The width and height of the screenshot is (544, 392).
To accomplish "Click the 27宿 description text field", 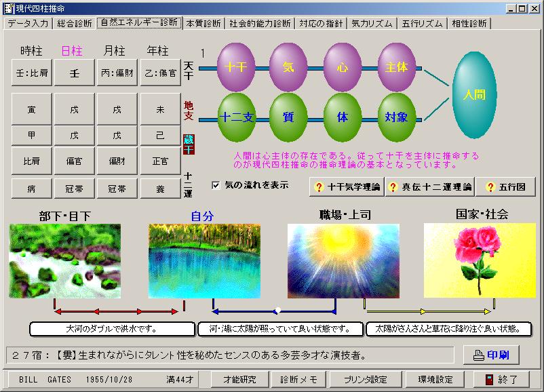I will pyautogui.click(x=230, y=355).
